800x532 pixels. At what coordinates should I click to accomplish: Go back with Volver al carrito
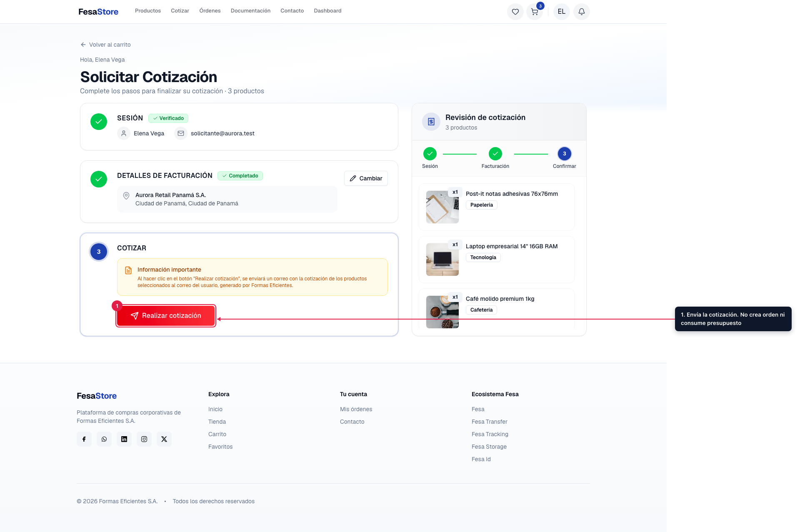(105, 45)
